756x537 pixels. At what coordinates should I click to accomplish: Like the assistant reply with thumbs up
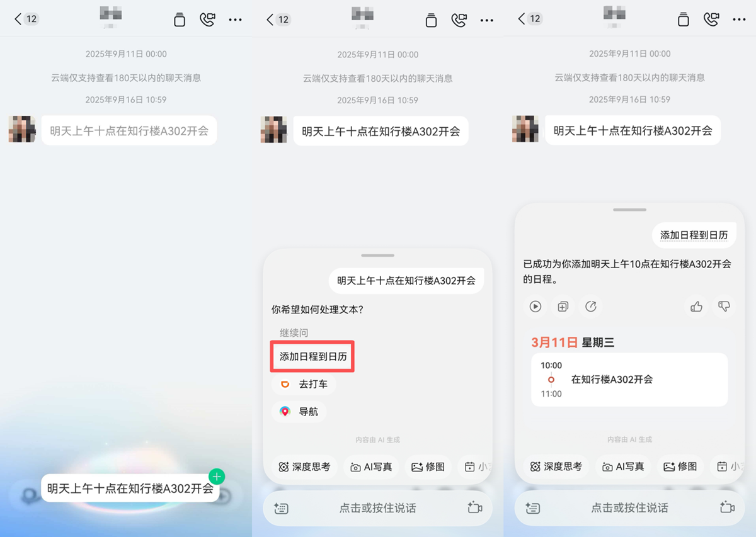click(x=696, y=307)
